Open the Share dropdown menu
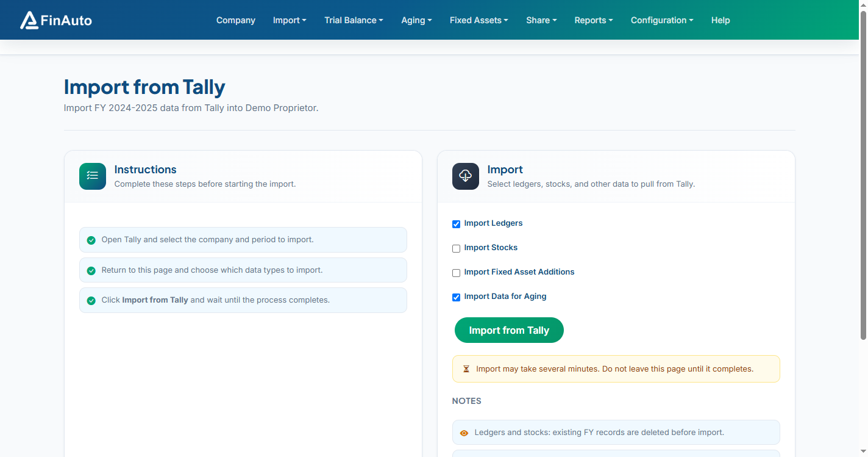This screenshot has width=868, height=457. coord(541,20)
